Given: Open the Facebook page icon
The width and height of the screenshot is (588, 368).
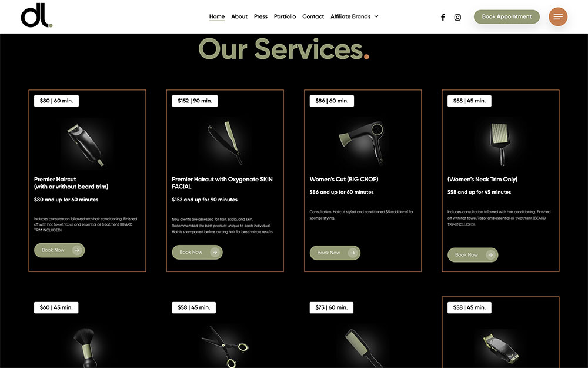Looking at the screenshot, I should (x=443, y=17).
